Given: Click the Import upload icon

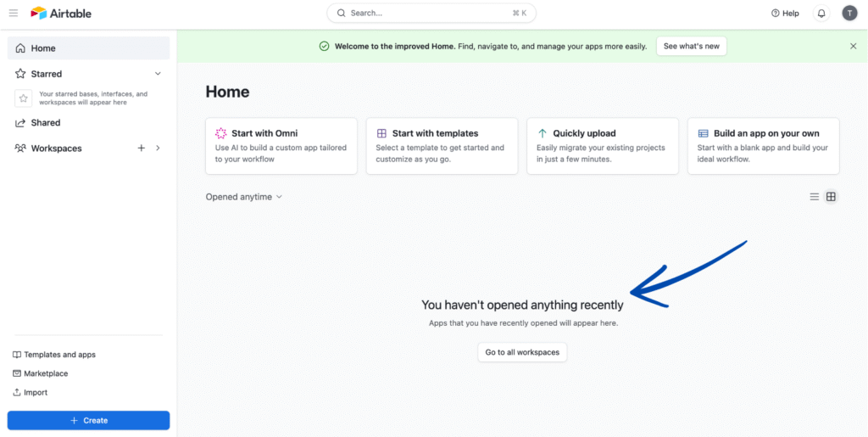Looking at the screenshot, I should click(x=17, y=392).
